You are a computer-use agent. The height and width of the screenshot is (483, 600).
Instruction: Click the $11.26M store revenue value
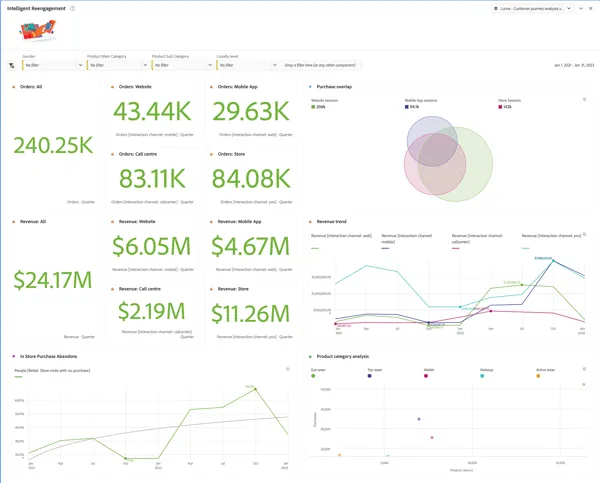coord(251,313)
